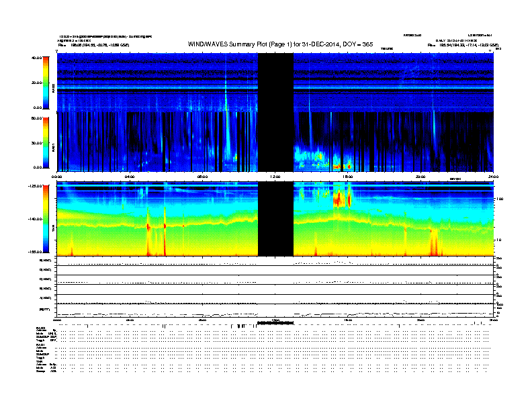Click the -155.00 color scale label

(x=35, y=252)
